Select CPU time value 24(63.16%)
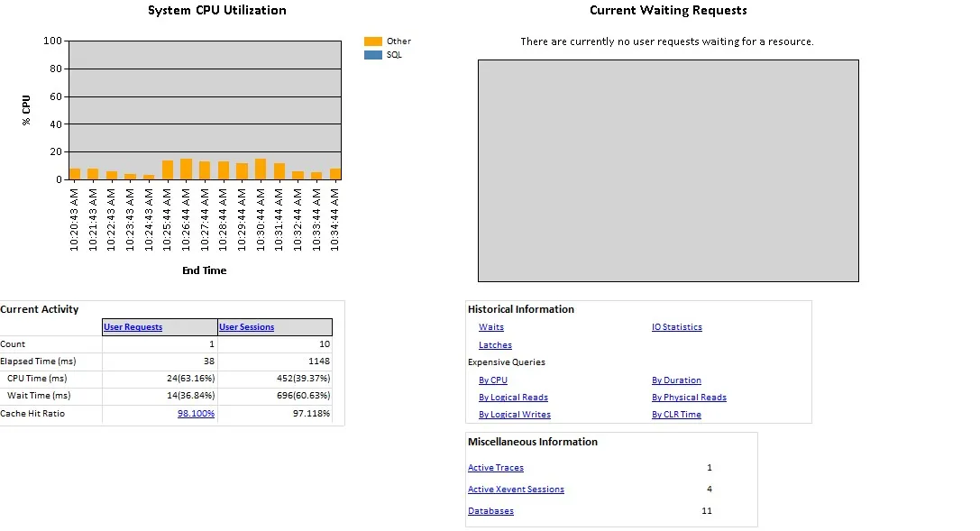This screenshot has height=531, width=980. [190, 379]
